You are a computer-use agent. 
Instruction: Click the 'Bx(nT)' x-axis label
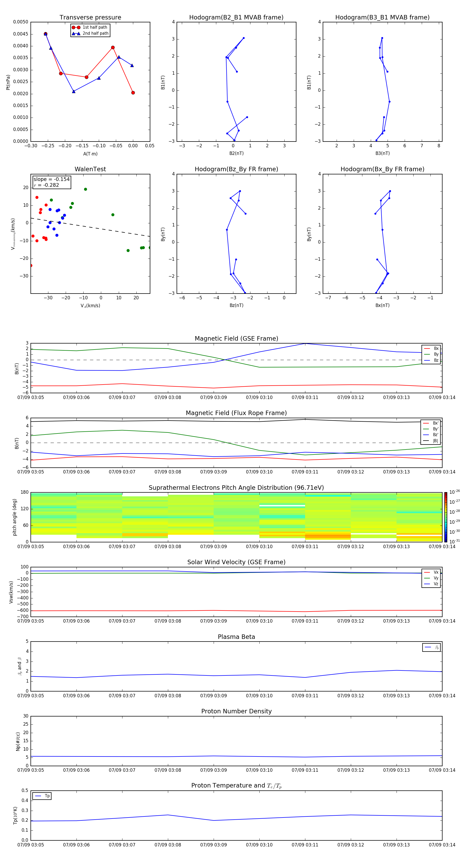tap(382, 305)
